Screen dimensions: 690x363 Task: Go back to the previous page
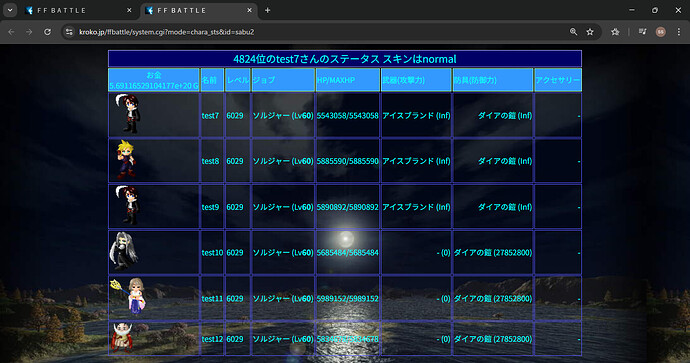pyautogui.click(x=11, y=32)
